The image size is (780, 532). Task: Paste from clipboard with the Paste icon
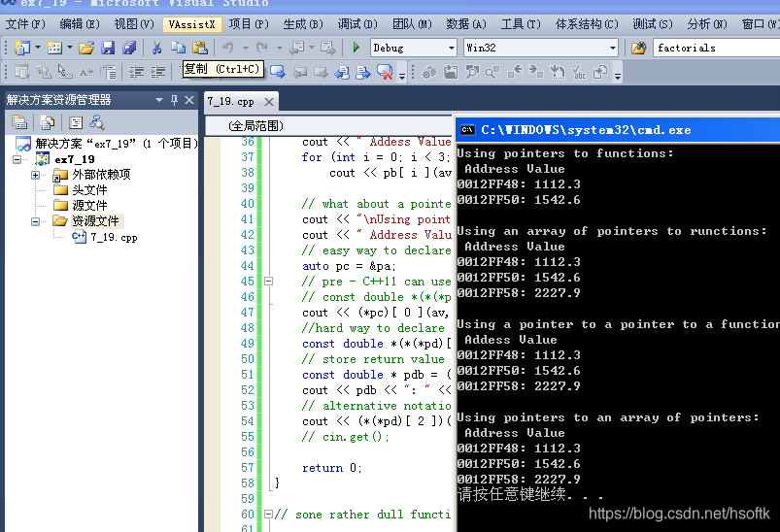(200, 48)
